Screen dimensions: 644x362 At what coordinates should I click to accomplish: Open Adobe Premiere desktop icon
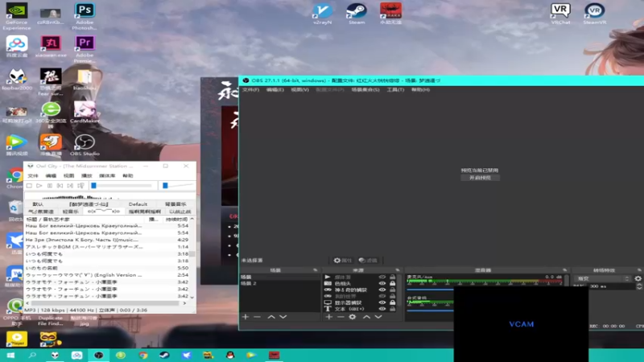click(85, 49)
